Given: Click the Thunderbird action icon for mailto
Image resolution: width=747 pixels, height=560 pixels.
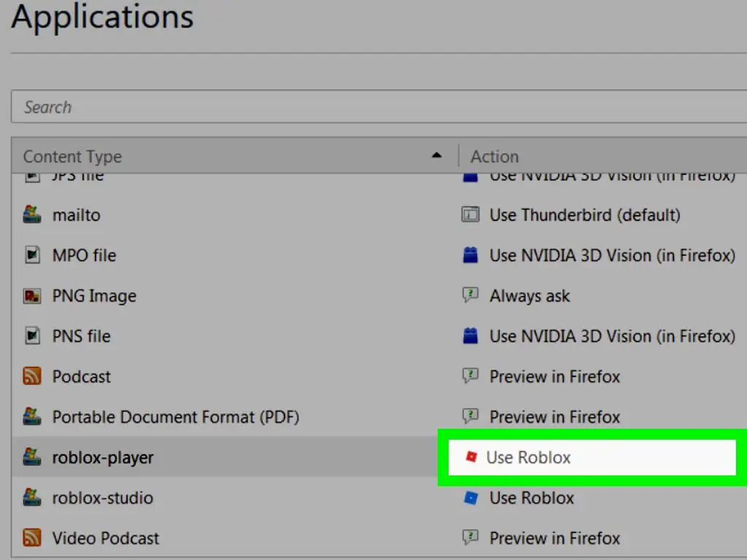Looking at the screenshot, I should (471, 215).
